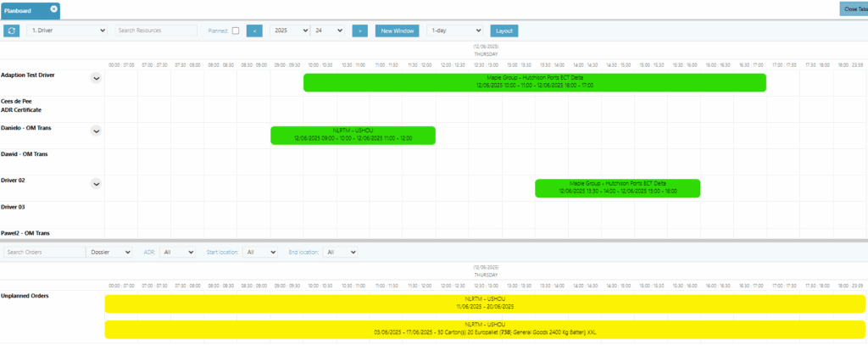868x345 pixels.
Task: Toggle the Planned checkbox
Action: coord(236,31)
